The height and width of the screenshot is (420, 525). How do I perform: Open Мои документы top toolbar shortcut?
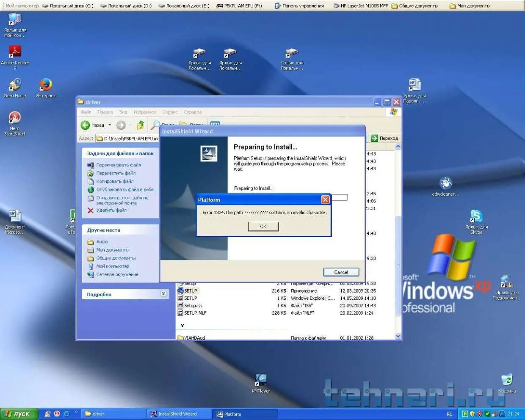click(470, 6)
